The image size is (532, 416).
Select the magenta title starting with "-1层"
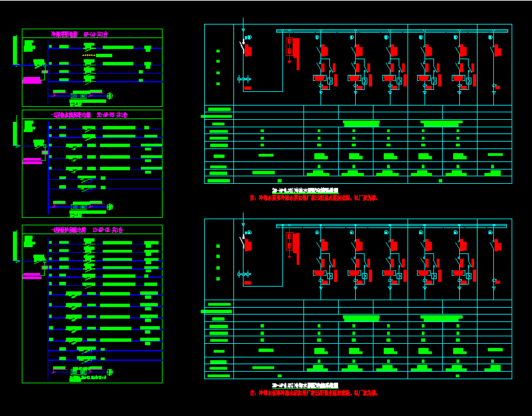click(87, 230)
